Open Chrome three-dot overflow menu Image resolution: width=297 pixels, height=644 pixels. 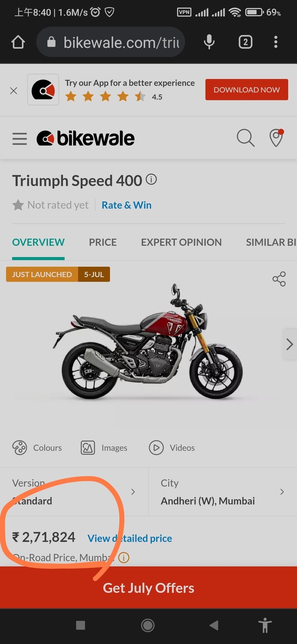pyautogui.click(x=276, y=42)
